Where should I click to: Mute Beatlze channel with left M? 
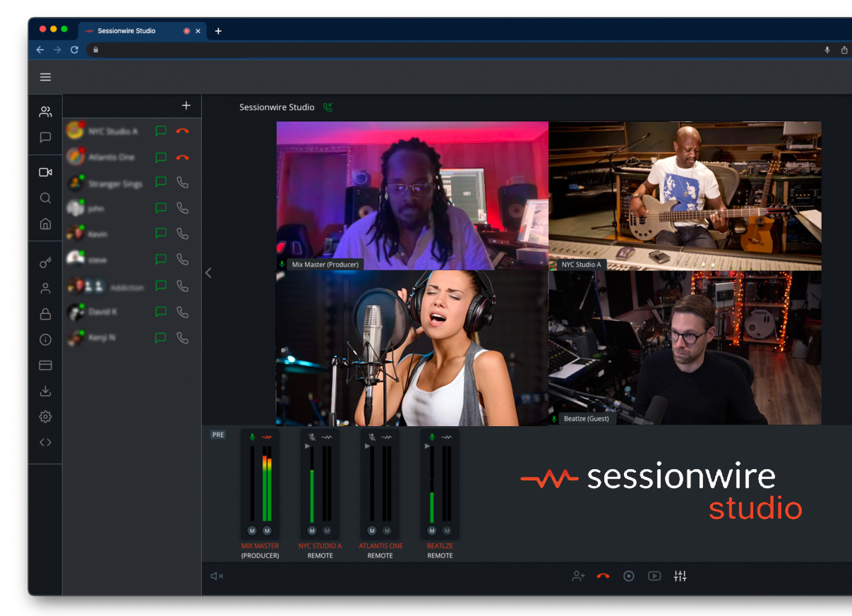pyautogui.click(x=432, y=531)
